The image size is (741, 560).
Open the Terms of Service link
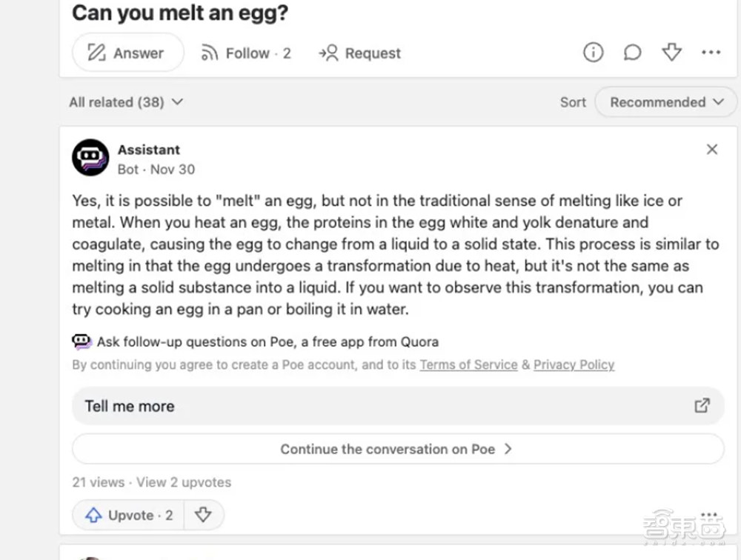coord(468,364)
